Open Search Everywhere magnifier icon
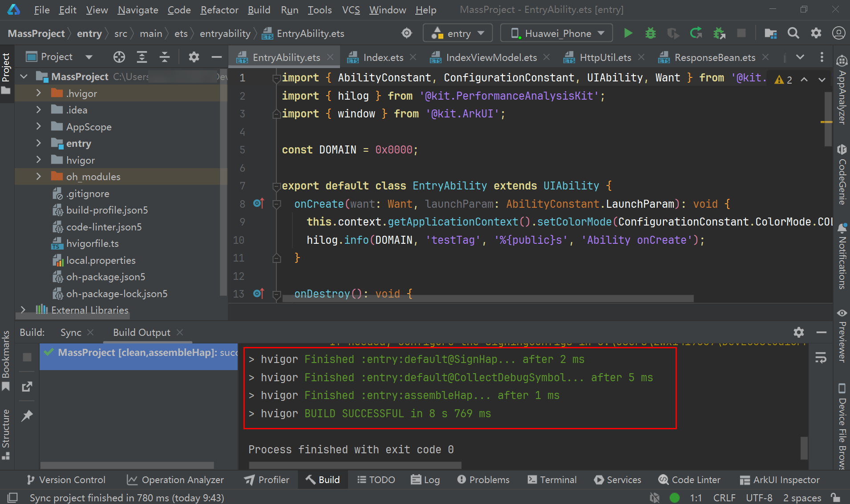The height and width of the screenshot is (504, 850). (793, 33)
